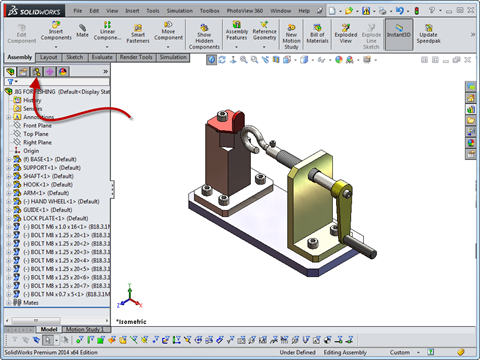
Task: Open the ConfigurationManager tab icon
Action: (x=36, y=71)
